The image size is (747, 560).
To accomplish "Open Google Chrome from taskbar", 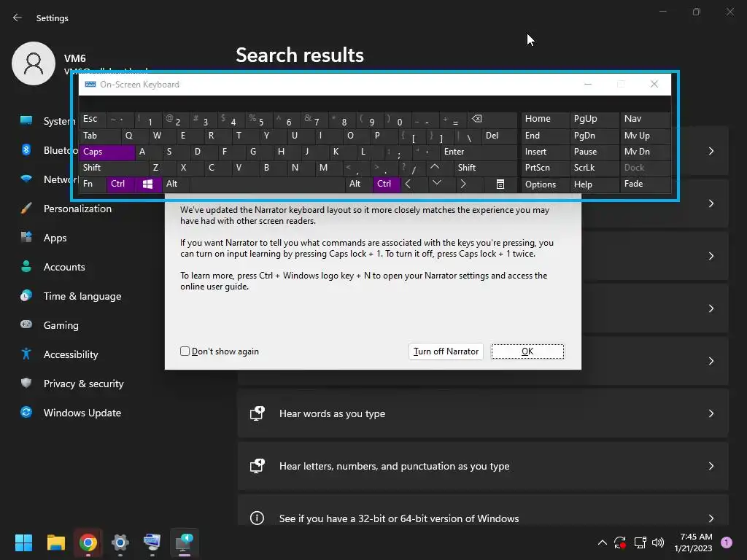I will click(88, 542).
